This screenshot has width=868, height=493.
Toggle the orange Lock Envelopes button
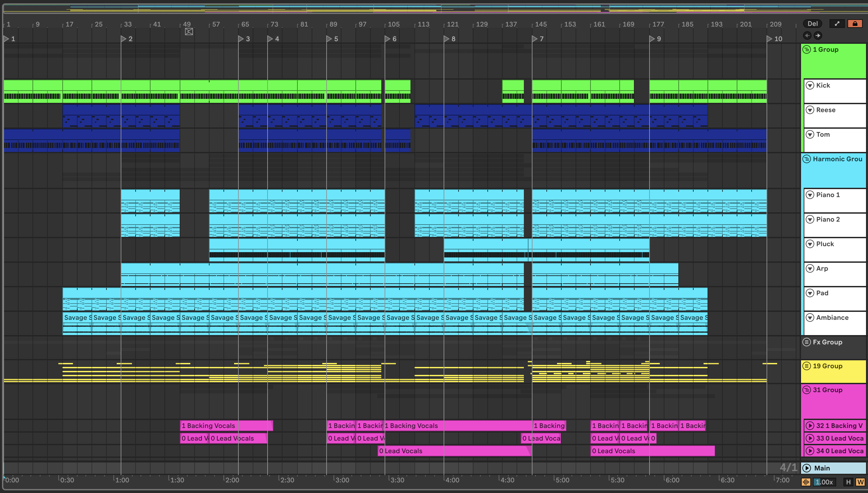pos(855,24)
